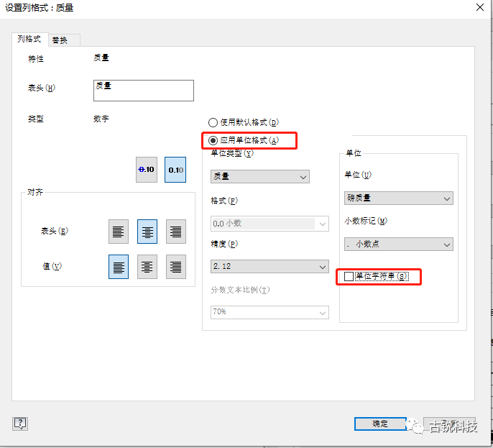This screenshot has height=448, width=493.
Task: Align 值 text right
Action: pos(176,267)
